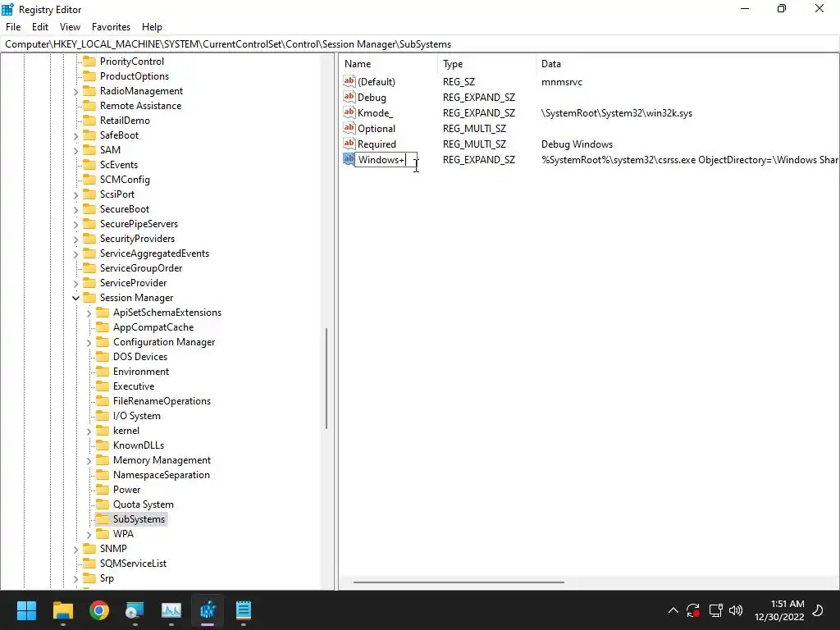840x630 pixels.
Task: Click the RetailDemo folder icon
Action: click(89, 121)
